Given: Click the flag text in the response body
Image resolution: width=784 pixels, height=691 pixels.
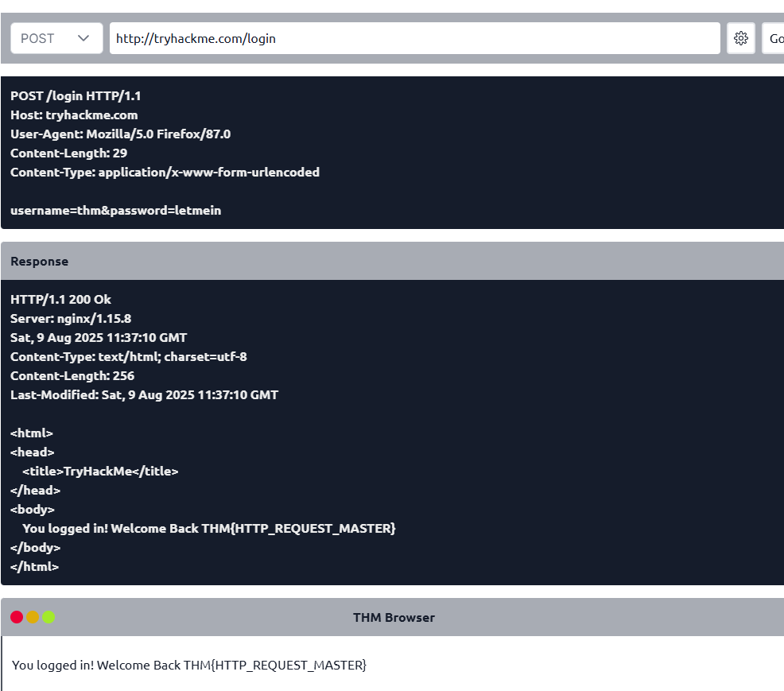Looking at the screenshot, I should point(298,529).
